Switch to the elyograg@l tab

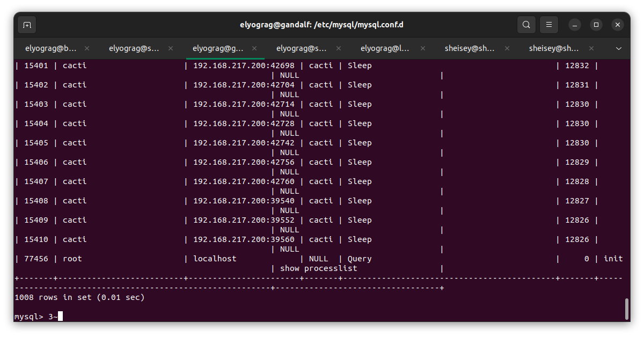coord(385,48)
